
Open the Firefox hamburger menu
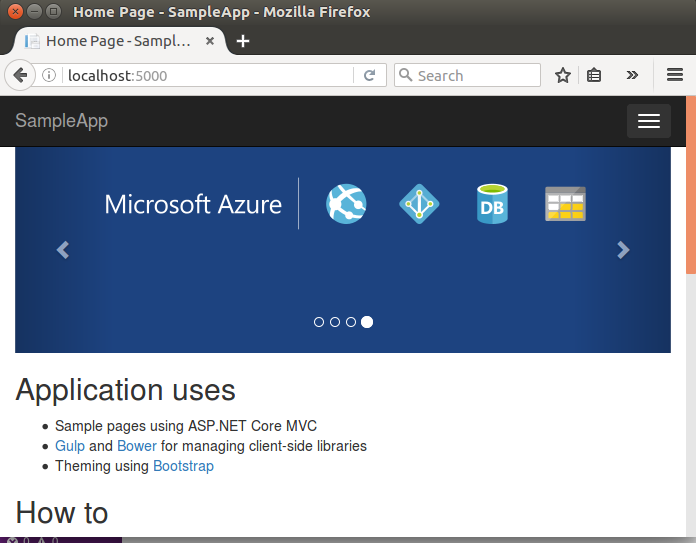(675, 76)
